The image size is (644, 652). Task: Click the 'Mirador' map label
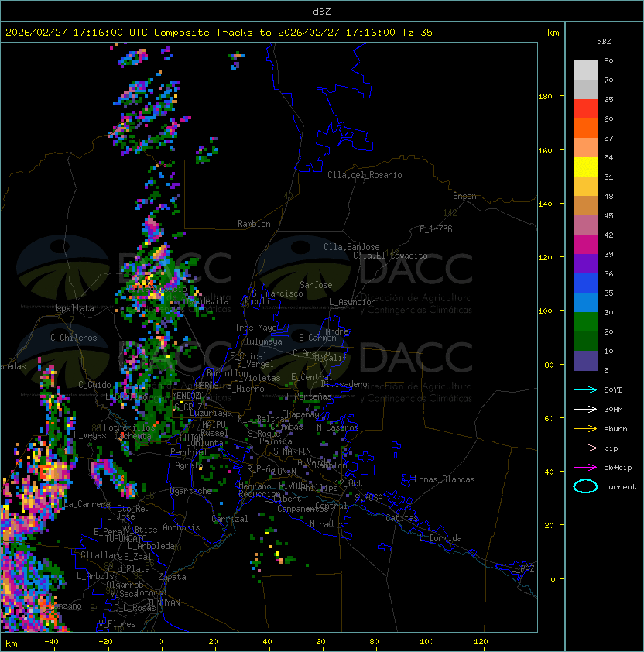click(326, 524)
